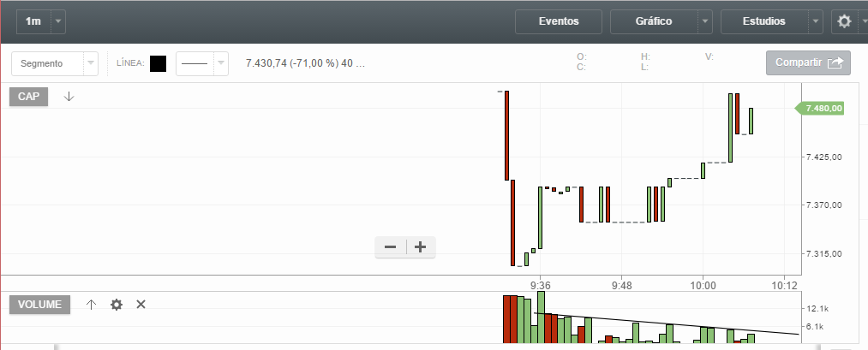The height and width of the screenshot is (350, 868).
Task: Select the trend line on volume panel
Action: tap(666, 323)
